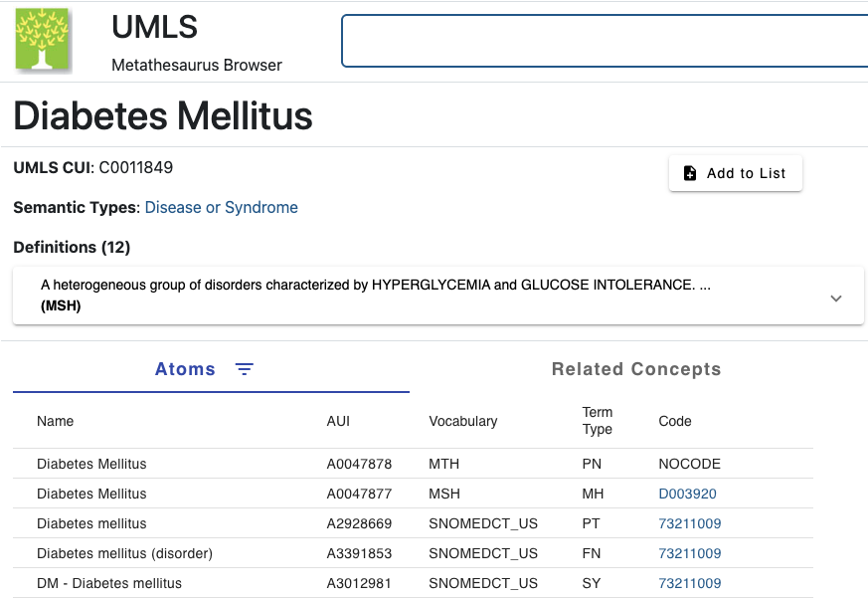Click the Name column header

coord(56,421)
